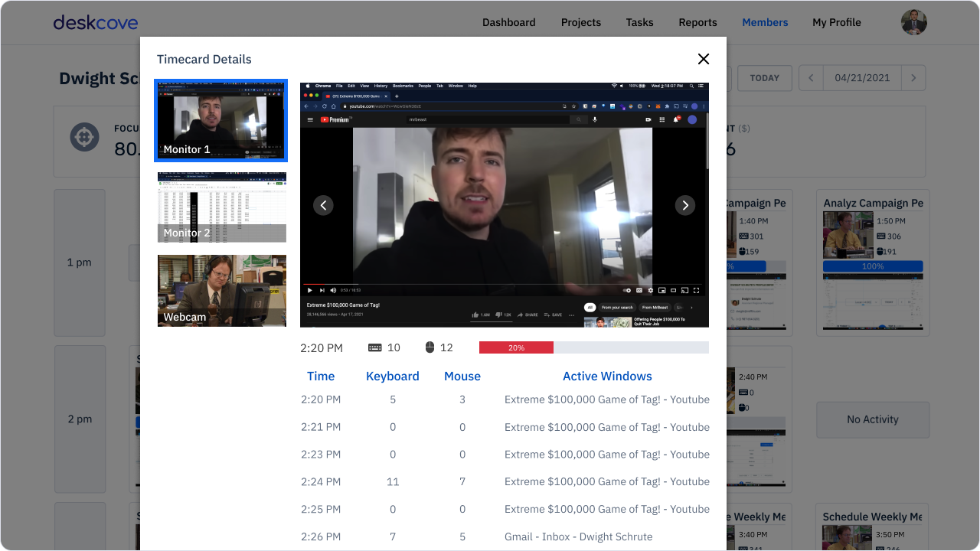
Task: Click the red 20% activity bar
Action: point(516,347)
